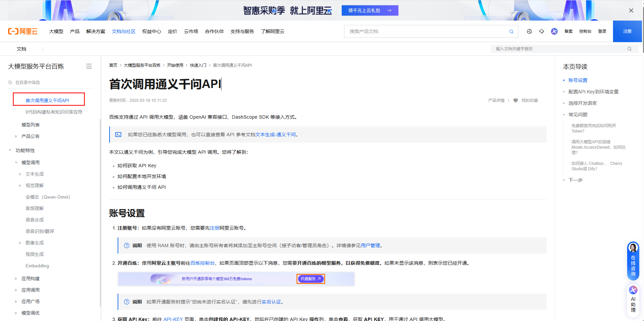The image size is (644, 321).
Task: Open the 用户管理 link
Action: click(x=370, y=245)
